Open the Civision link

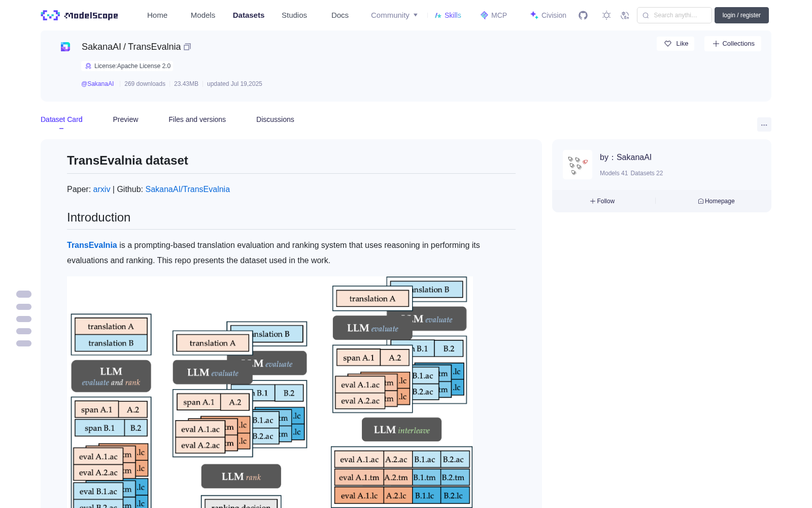point(548,15)
